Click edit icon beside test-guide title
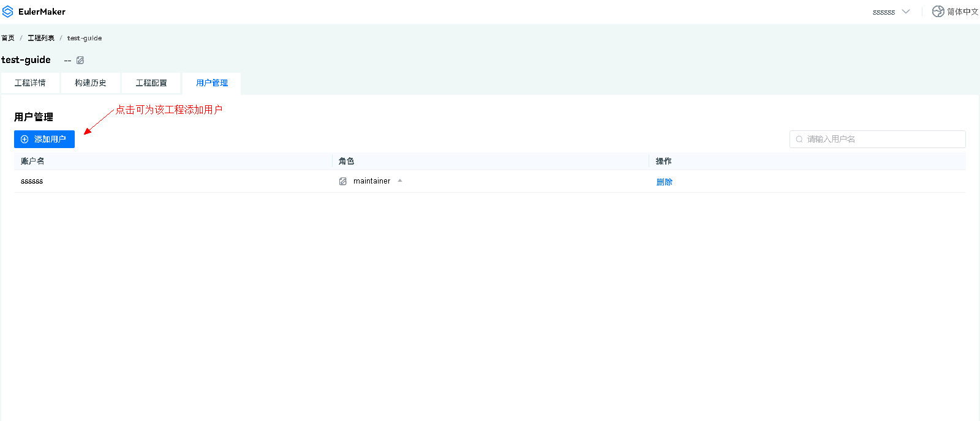Screen dimensions: 980x421 pyautogui.click(x=80, y=60)
